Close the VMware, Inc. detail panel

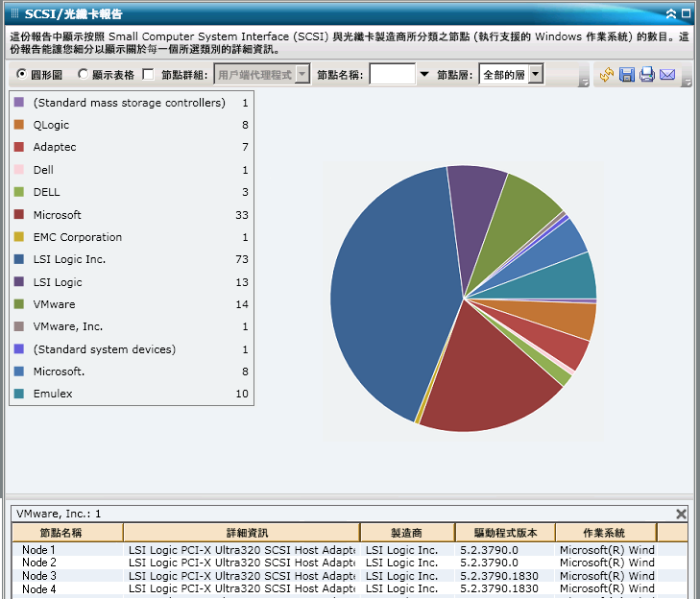[682, 515]
